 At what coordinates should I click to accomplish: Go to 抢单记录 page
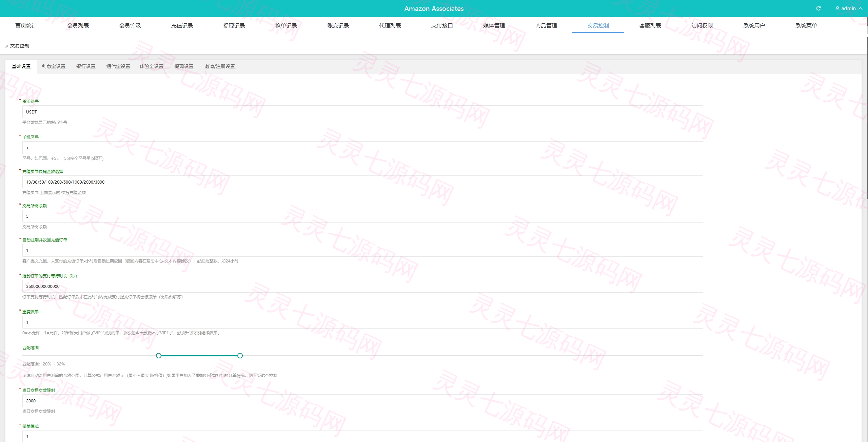tap(286, 25)
